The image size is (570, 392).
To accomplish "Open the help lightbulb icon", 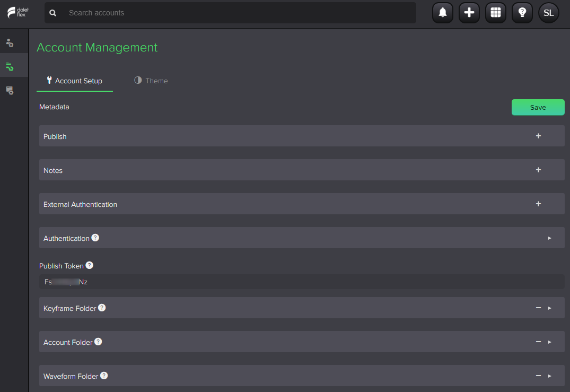I will (x=522, y=12).
